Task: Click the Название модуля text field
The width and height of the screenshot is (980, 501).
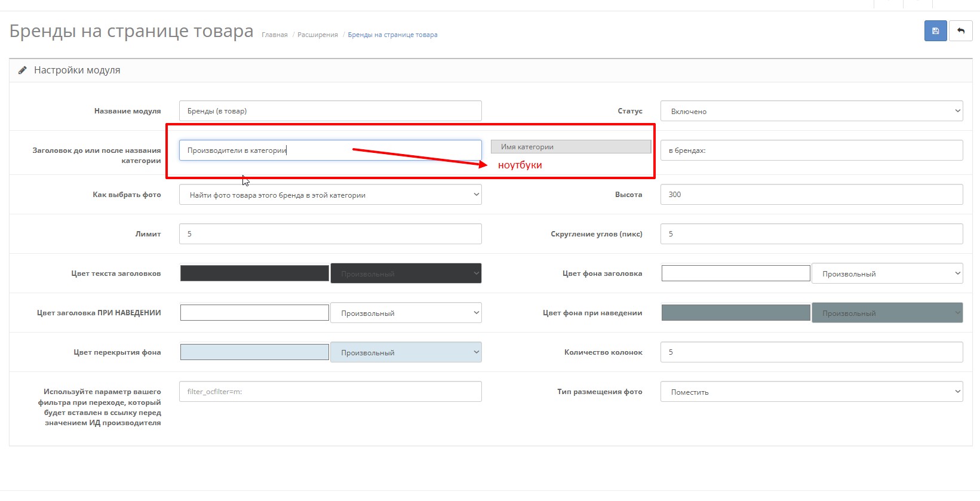Action: (x=330, y=111)
